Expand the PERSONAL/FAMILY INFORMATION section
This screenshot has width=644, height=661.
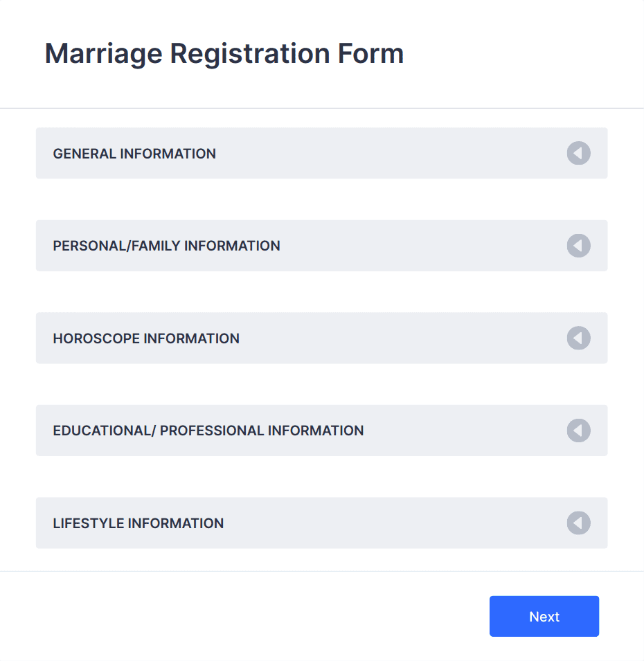click(x=321, y=245)
